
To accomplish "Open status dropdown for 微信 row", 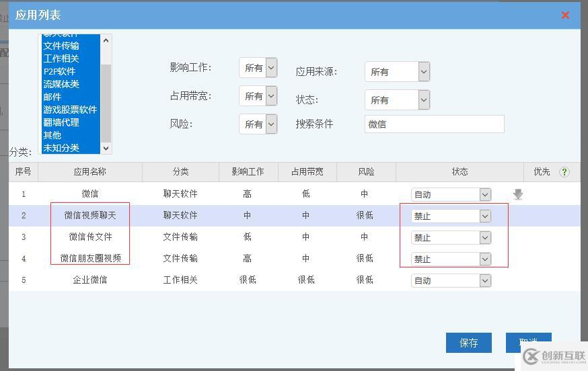I will [451, 194].
